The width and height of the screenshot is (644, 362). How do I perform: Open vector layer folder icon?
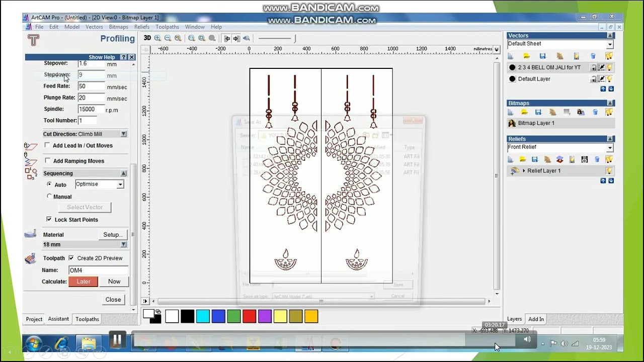pyautogui.click(x=526, y=56)
